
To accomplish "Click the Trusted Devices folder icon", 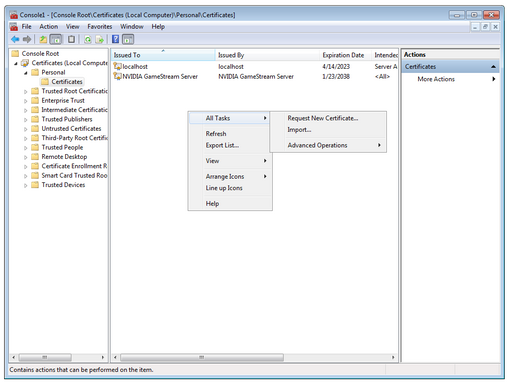I will click(35, 185).
